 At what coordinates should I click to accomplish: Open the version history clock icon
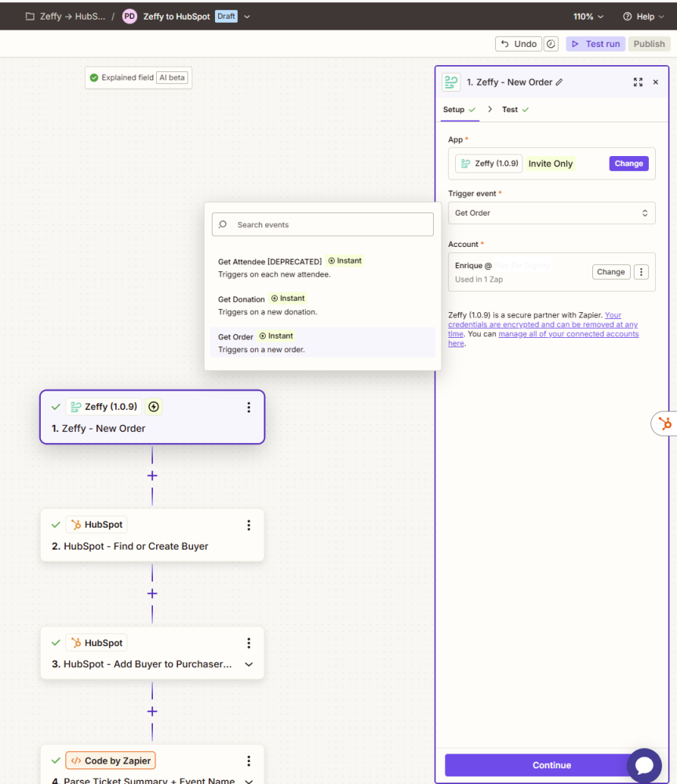coord(551,44)
